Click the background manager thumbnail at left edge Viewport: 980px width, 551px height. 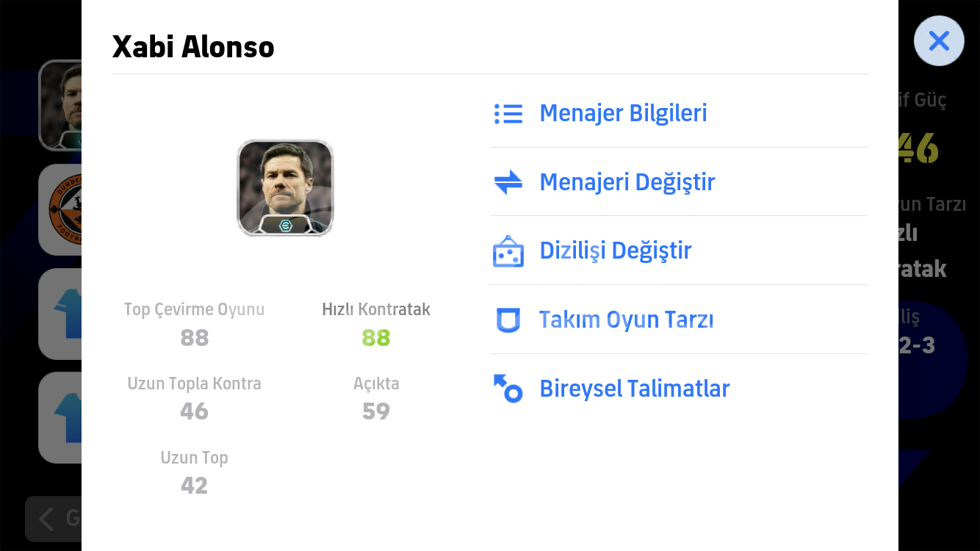click(x=60, y=105)
